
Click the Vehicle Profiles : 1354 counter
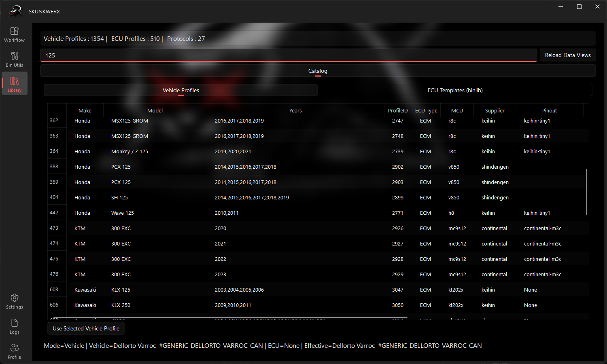coord(74,39)
